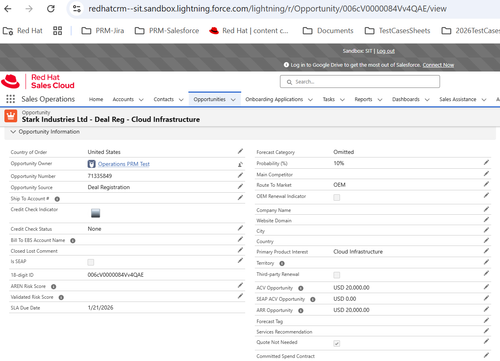Click the SLA Due Date value 1/21/2026
The image size is (500, 361).
[100, 308]
